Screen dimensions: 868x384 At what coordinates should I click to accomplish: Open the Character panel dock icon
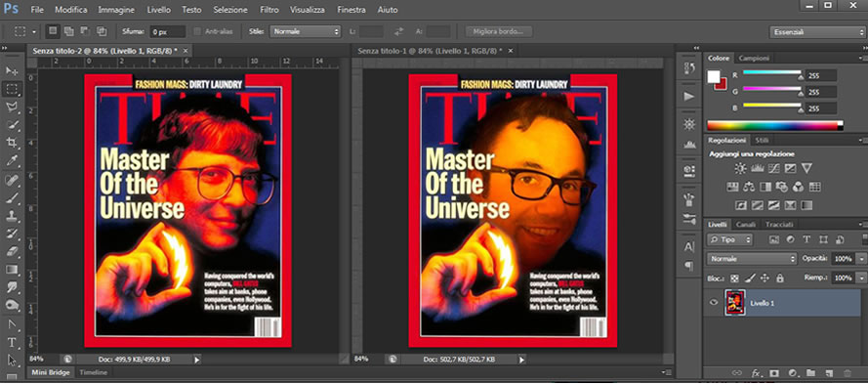click(x=689, y=247)
